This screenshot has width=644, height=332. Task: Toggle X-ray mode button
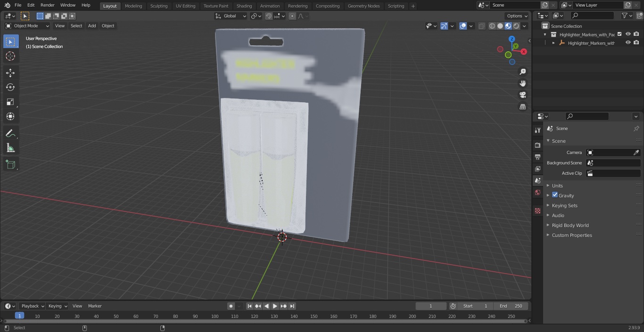pos(481,26)
